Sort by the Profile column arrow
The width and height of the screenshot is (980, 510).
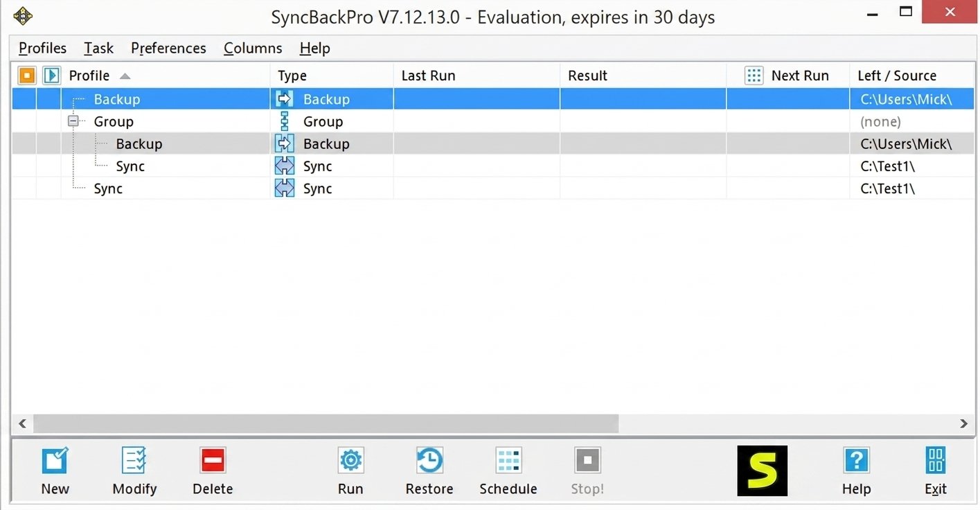coord(125,76)
